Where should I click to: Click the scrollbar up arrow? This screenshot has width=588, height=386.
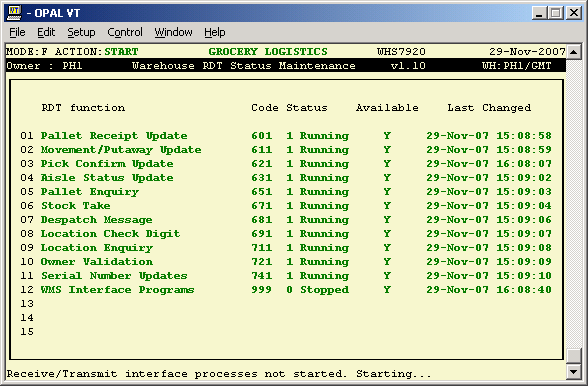574,52
